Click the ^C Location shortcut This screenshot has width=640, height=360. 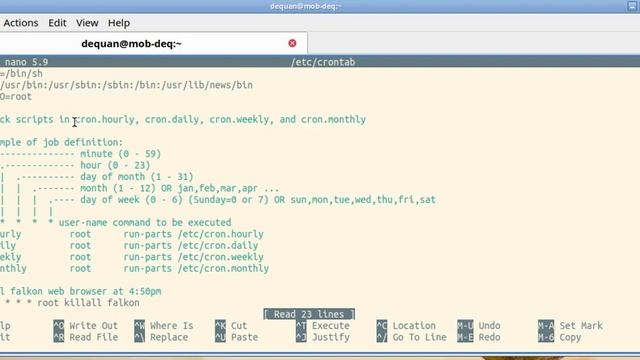point(406,326)
